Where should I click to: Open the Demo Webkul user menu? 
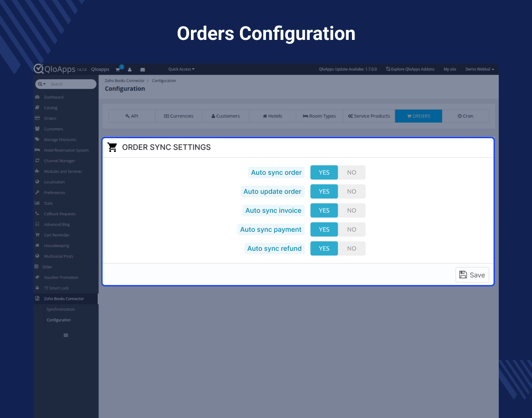tap(479, 69)
